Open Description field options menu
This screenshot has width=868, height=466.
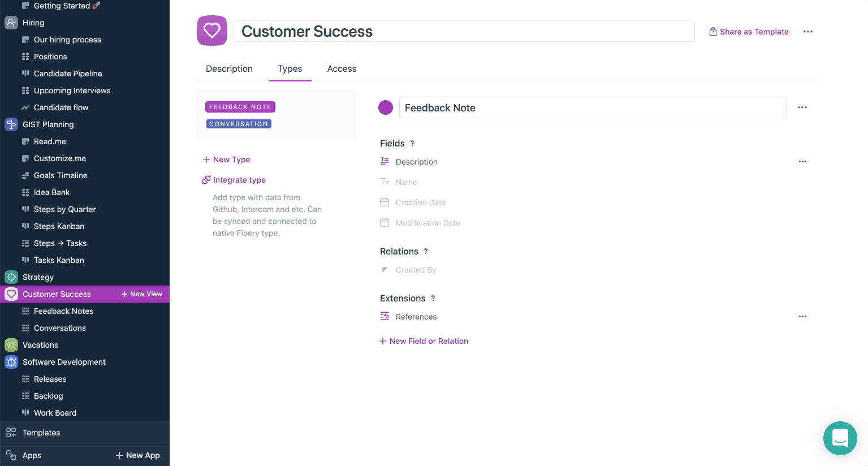pyautogui.click(x=802, y=162)
